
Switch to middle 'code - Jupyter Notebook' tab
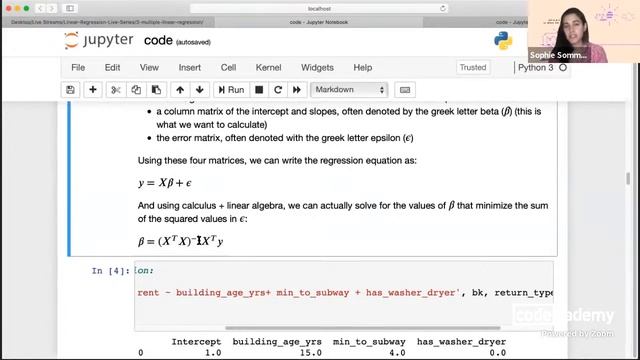[x=319, y=22]
